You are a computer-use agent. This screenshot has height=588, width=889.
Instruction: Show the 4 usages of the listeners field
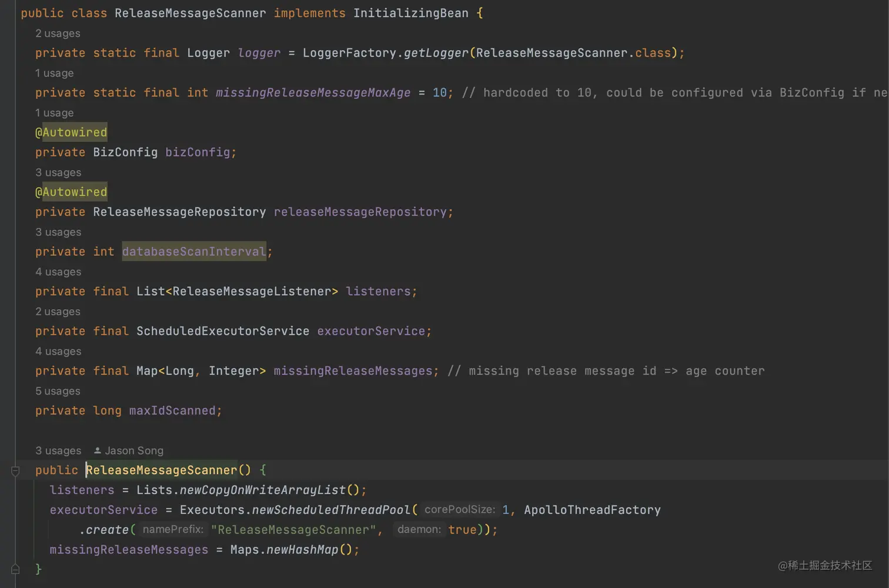[x=58, y=272]
